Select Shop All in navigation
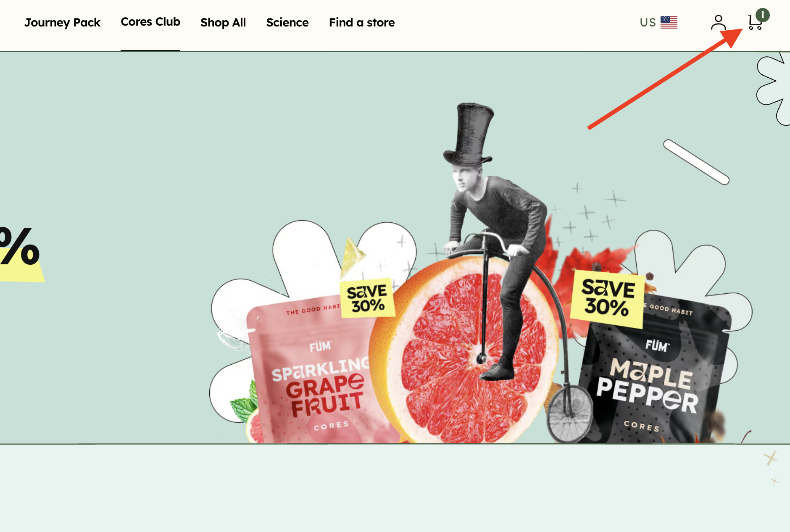This screenshot has height=532, width=790. [223, 22]
